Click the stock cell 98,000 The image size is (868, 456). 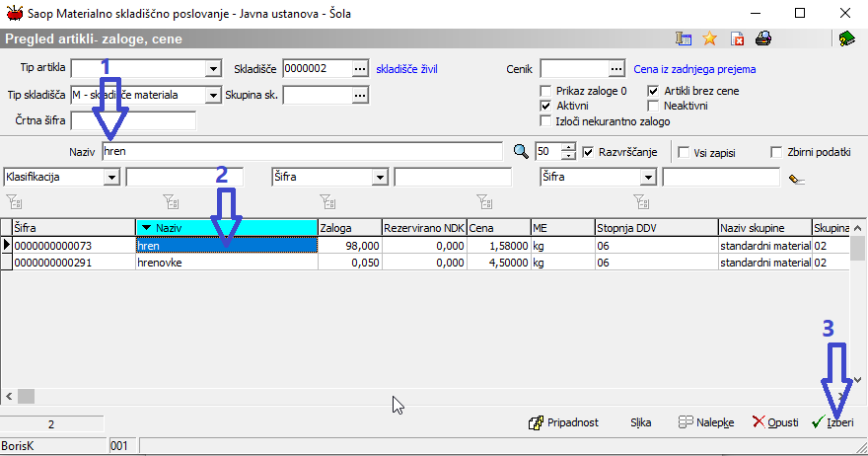(x=350, y=246)
